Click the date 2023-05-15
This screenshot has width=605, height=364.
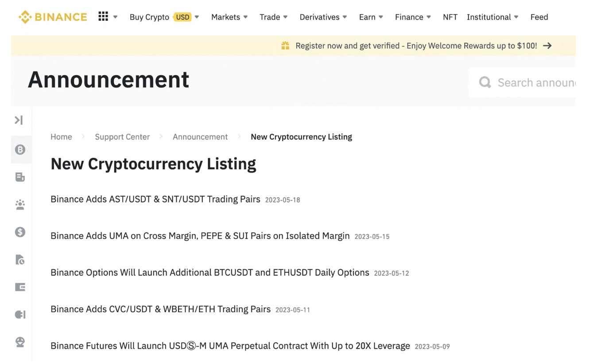[x=372, y=237]
